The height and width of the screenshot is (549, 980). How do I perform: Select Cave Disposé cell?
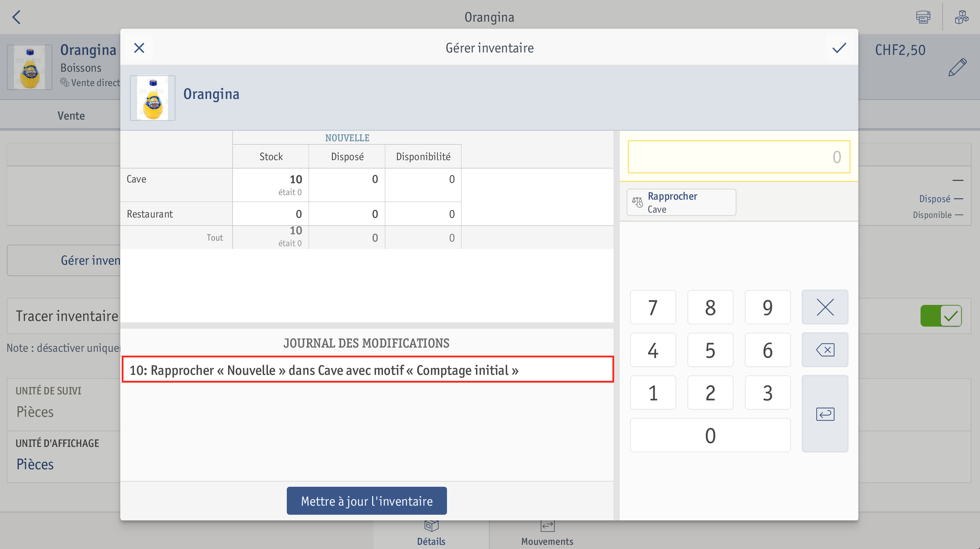[347, 185]
